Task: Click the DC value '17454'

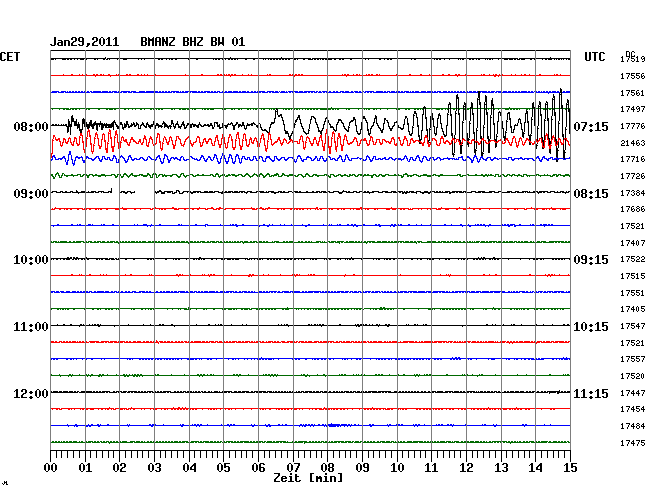Action: click(633, 409)
